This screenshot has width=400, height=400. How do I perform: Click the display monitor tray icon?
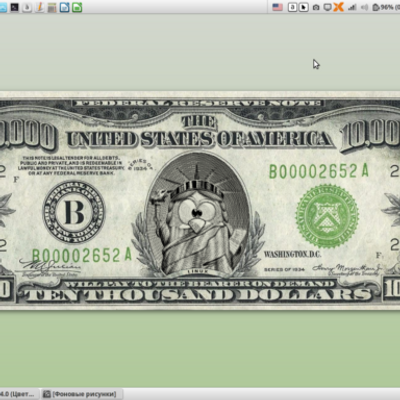[x=328, y=7]
